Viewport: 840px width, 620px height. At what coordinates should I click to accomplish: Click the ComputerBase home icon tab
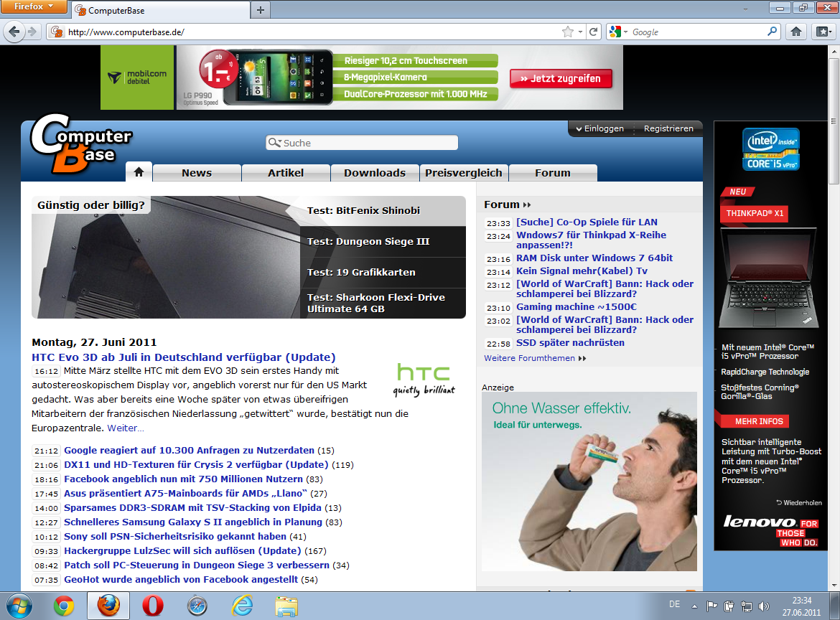click(139, 172)
